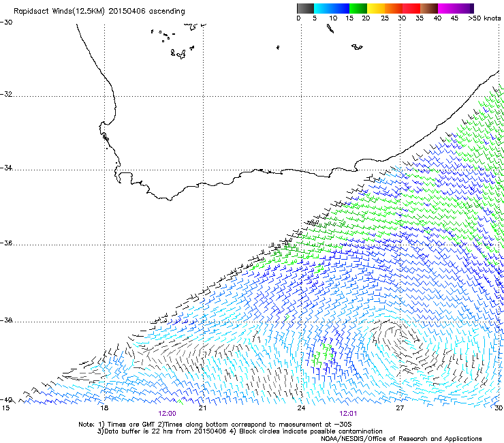Select the '21' longitude axis label
This screenshot has height=443, width=504.
pos(202,408)
